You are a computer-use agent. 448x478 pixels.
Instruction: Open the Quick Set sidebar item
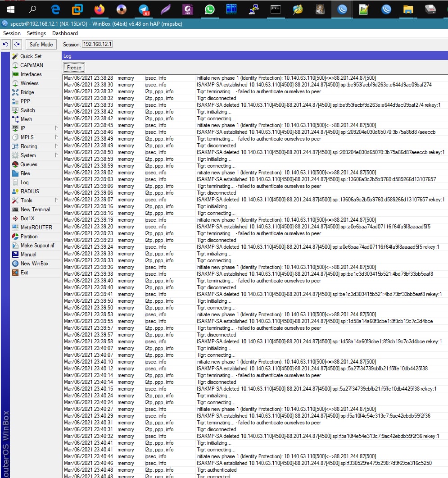[36, 56]
